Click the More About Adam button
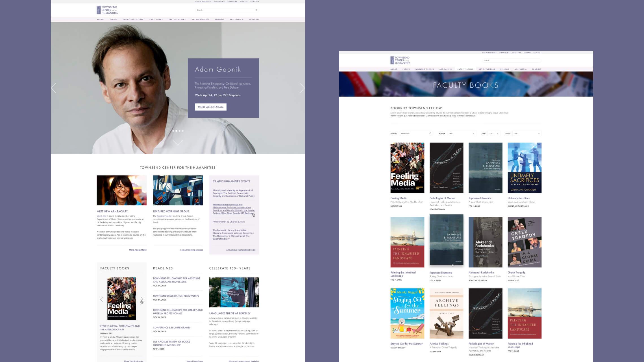Image resolution: width=644 pixels, height=362 pixels. pyautogui.click(x=211, y=107)
